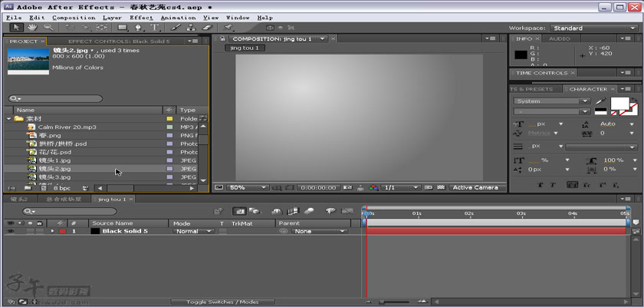Image resolution: width=644 pixels, height=307 pixels.
Task: Click the 8 bpc color depth setting
Action: click(x=62, y=188)
